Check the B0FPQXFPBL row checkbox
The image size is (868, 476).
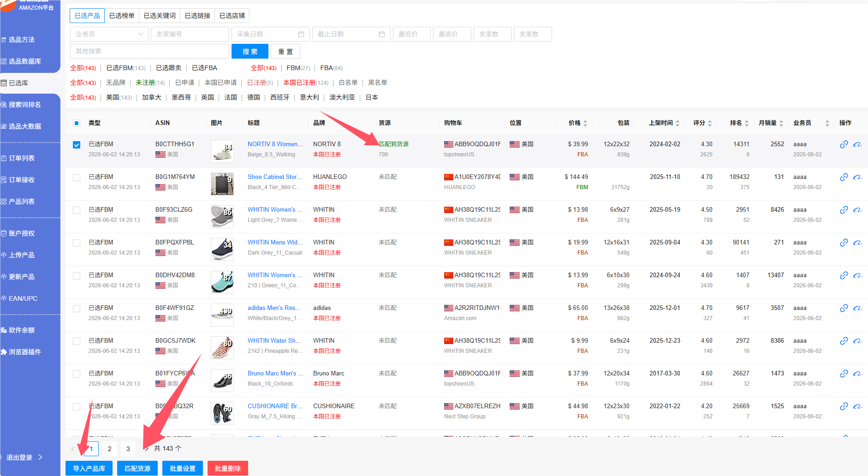77,243
